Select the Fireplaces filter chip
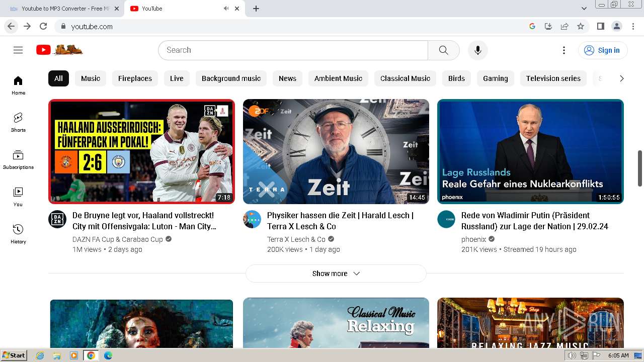This screenshot has width=644, height=362. 135,78
